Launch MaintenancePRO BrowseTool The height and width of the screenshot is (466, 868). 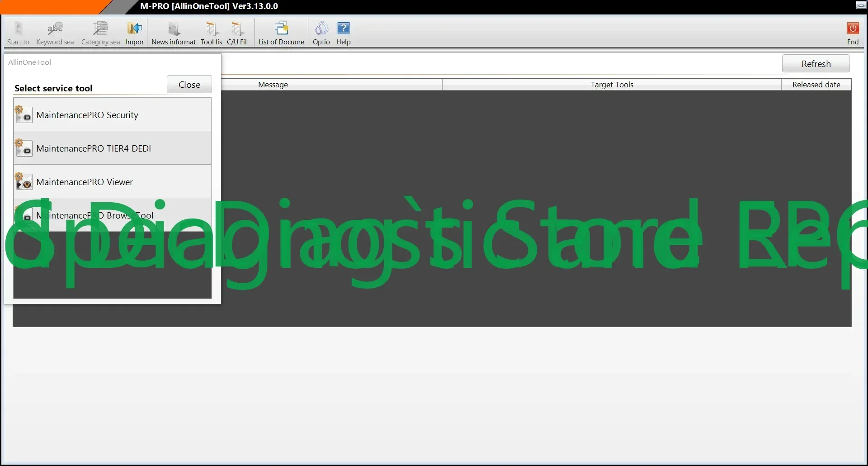pyautogui.click(x=113, y=215)
